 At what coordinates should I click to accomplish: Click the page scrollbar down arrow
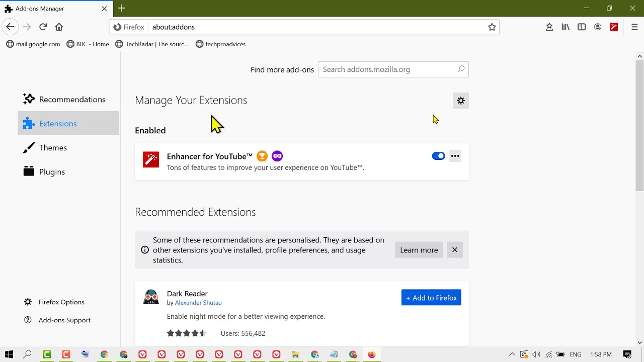tap(639, 342)
